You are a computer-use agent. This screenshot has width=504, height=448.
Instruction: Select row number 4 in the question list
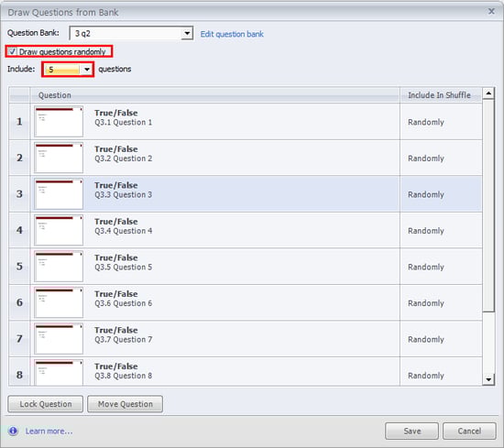coord(19,230)
